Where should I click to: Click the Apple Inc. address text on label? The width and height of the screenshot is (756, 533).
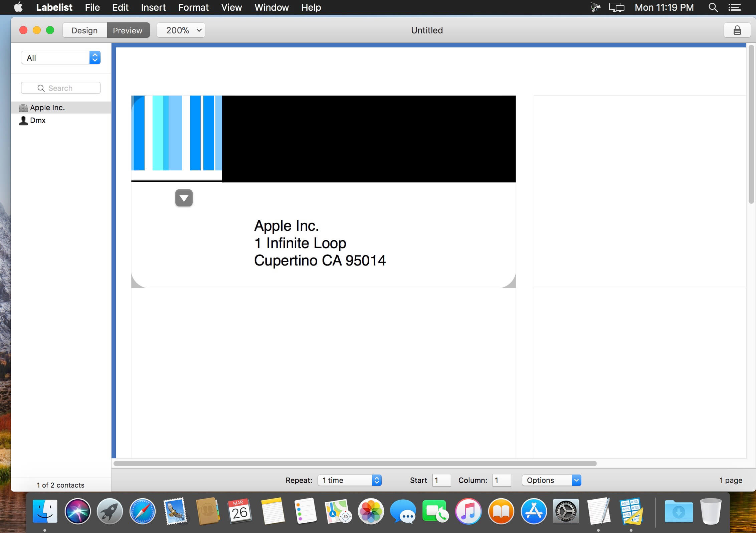pyautogui.click(x=320, y=243)
